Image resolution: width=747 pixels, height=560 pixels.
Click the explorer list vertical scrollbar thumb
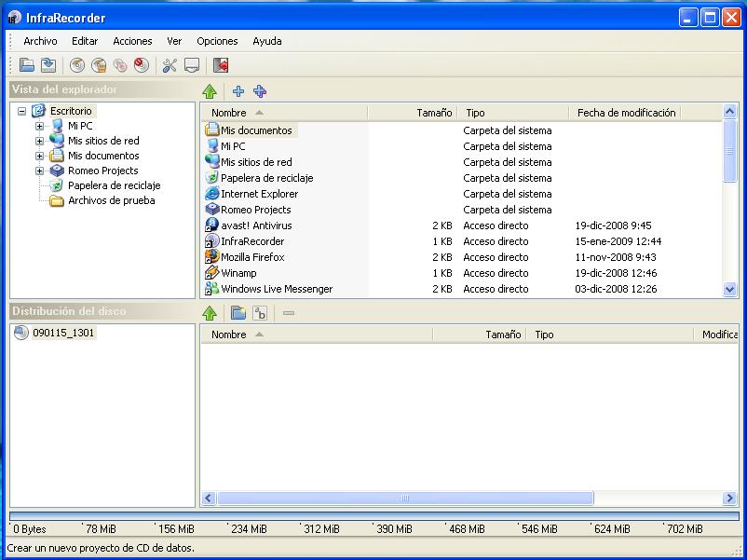click(730, 151)
